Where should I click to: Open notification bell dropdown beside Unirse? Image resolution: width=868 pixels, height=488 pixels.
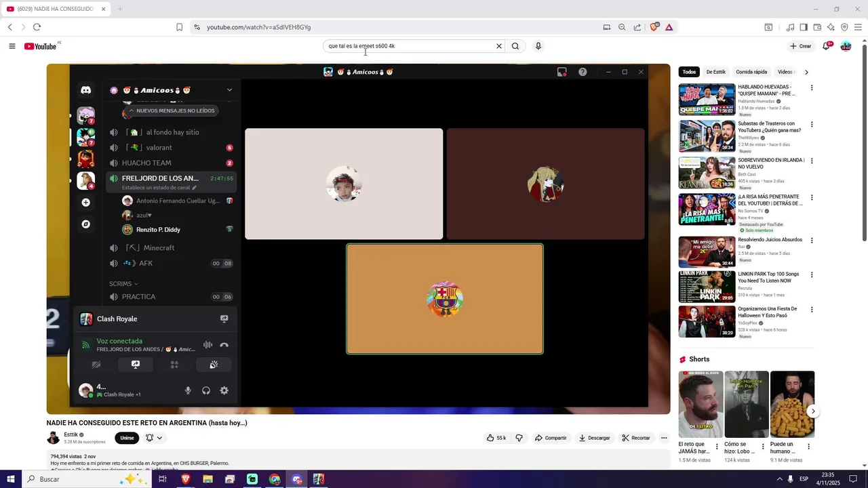[154, 438]
